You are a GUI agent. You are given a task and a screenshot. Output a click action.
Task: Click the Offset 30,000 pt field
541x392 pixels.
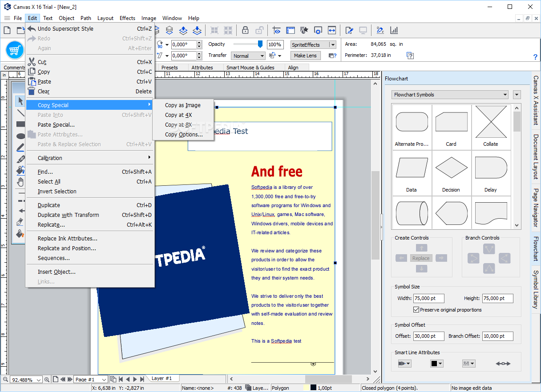(x=428, y=336)
